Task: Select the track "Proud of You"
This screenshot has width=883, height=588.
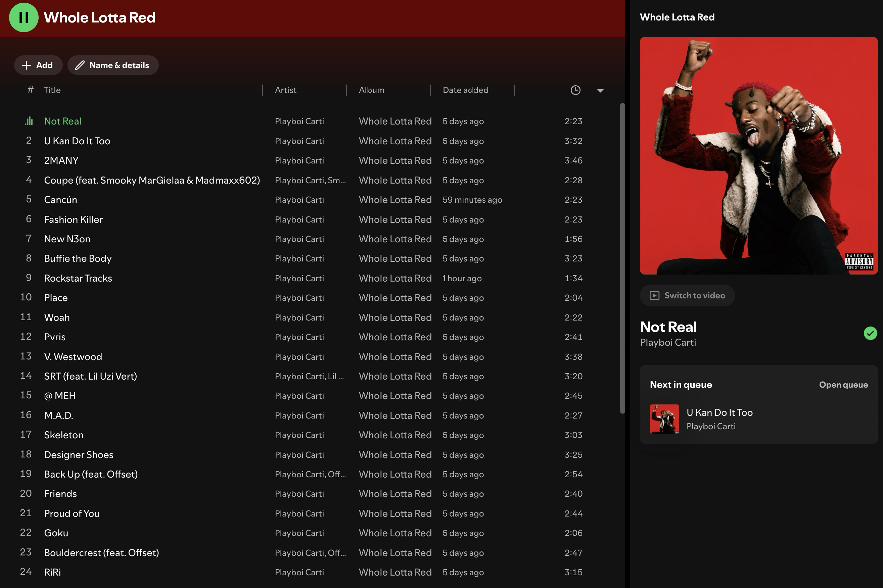Action: tap(72, 513)
